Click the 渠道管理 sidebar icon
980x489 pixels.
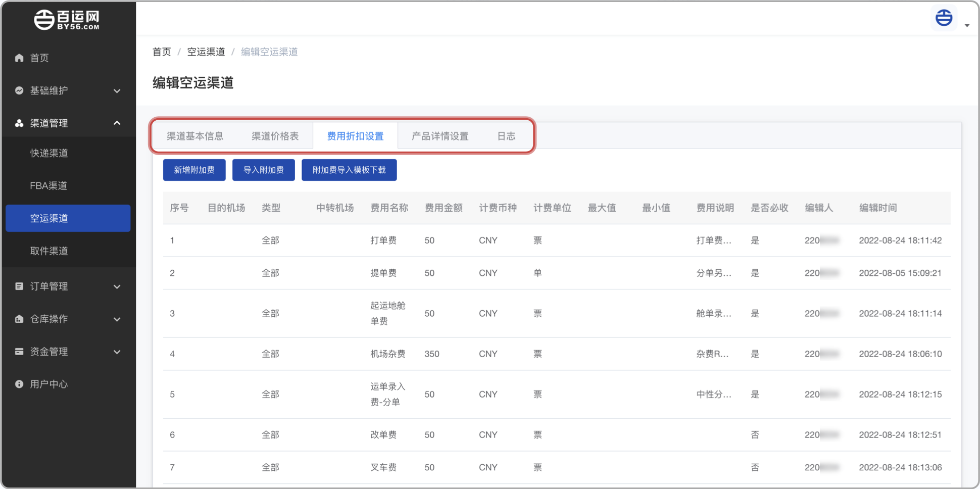(x=19, y=123)
